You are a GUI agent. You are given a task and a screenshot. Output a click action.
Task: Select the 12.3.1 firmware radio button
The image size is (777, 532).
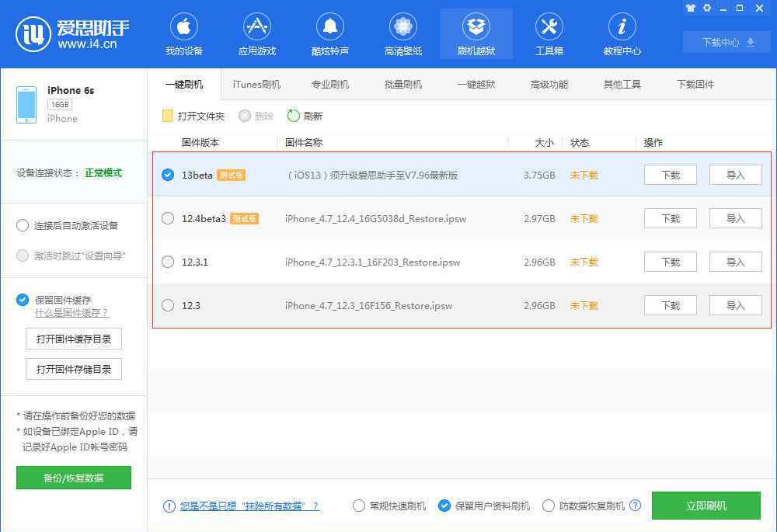point(168,262)
